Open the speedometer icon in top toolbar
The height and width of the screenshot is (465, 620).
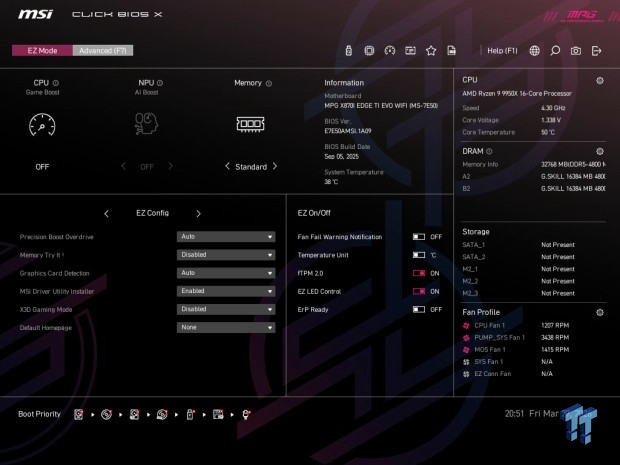coord(389,51)
